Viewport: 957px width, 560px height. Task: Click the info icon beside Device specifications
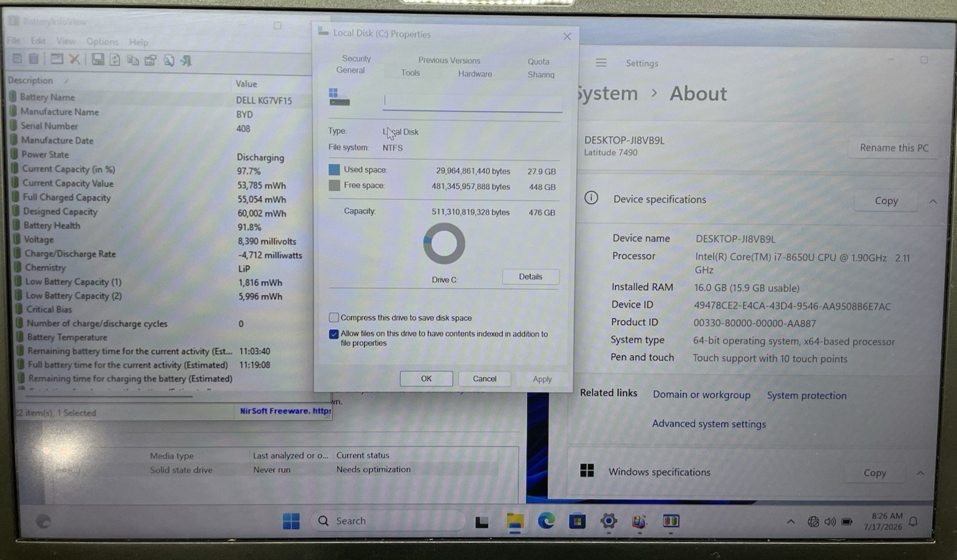(591, 198)
